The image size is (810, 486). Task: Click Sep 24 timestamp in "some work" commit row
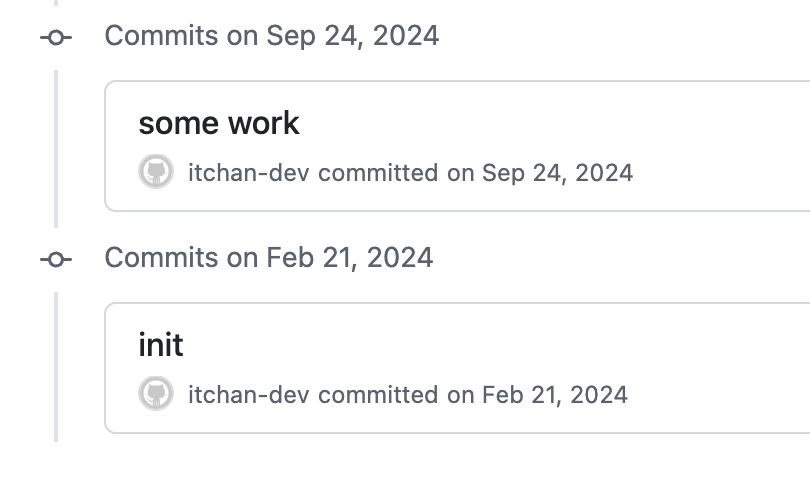(x=557, y=172)
